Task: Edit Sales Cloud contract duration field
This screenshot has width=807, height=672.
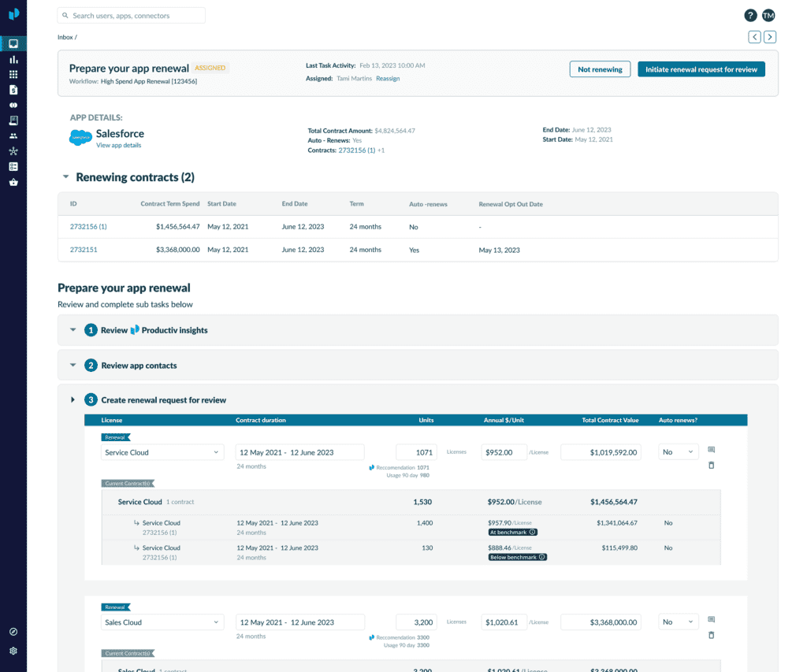Action: coord(300,622)
